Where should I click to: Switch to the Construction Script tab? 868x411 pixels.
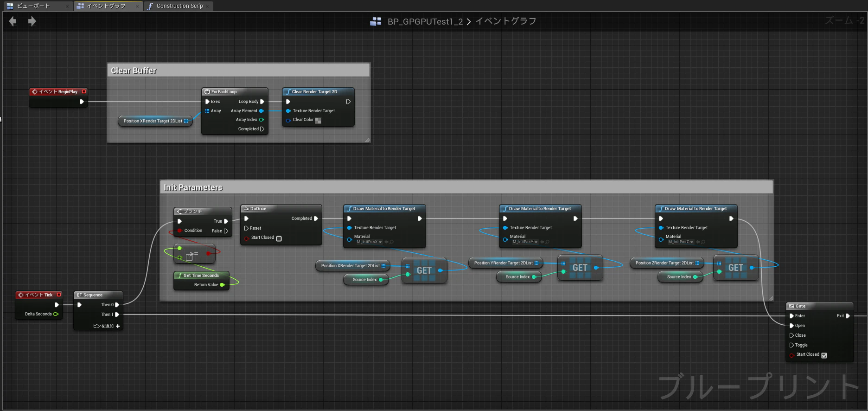tap(178, 6)
